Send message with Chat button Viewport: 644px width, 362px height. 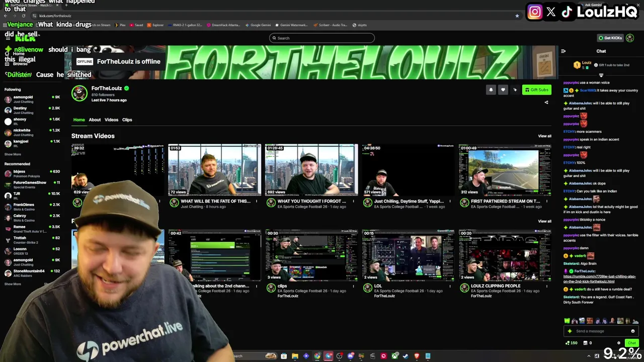click(632, 343)
